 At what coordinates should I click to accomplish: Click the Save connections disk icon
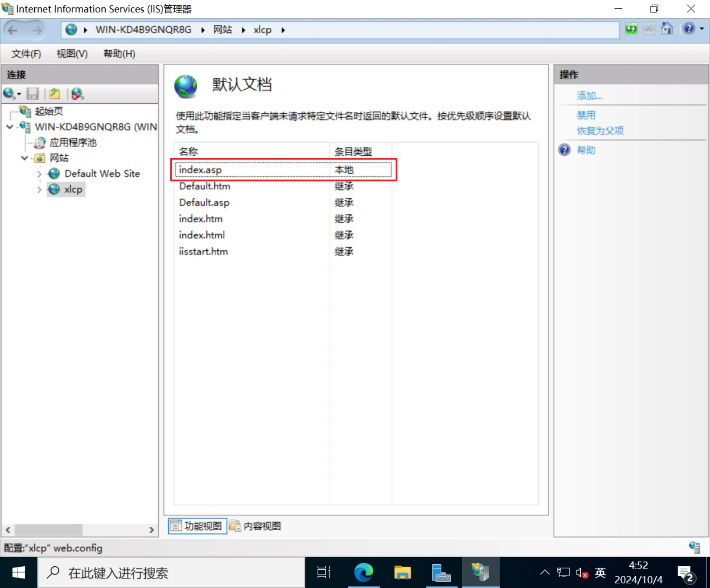(33, 94)
